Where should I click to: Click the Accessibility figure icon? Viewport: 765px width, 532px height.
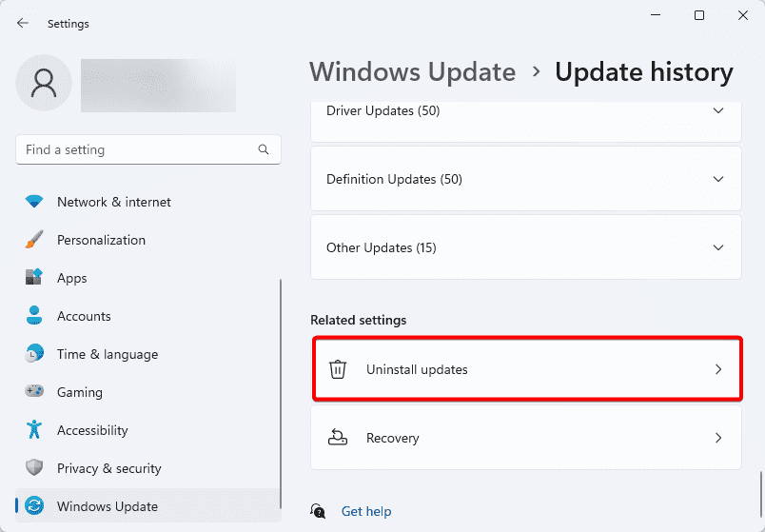[x=34, y=429]
